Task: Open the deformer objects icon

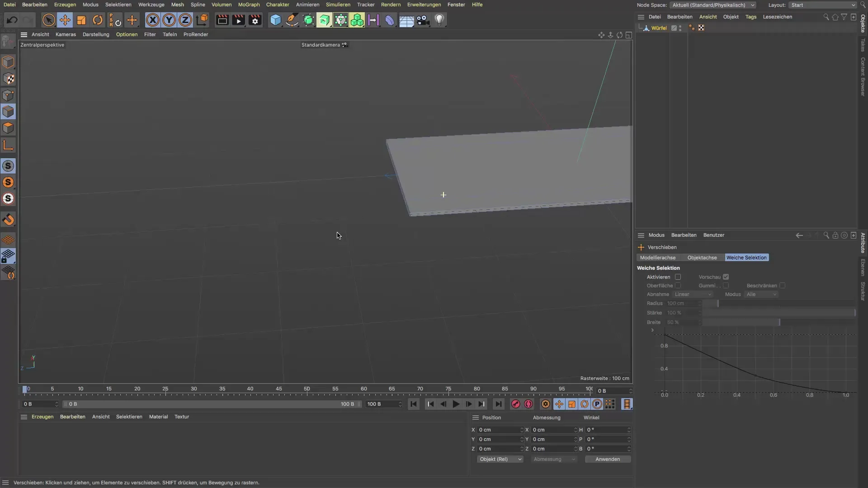Action: coord(390,20)
